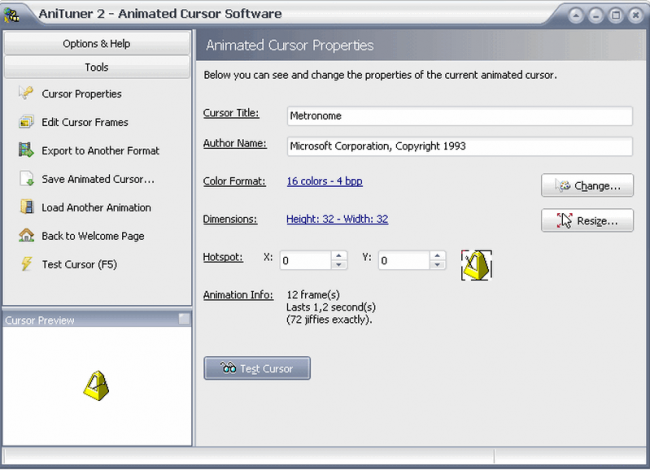The image size is (650, 470).
Task: Click the Test Cursor lightning icon
Action: [x=26, y=264]
